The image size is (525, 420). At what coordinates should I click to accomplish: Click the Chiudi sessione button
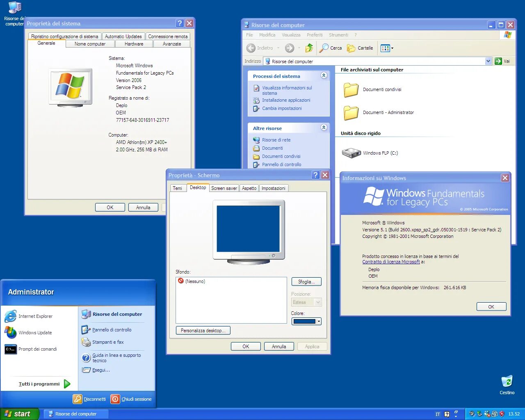click(131, 399)
